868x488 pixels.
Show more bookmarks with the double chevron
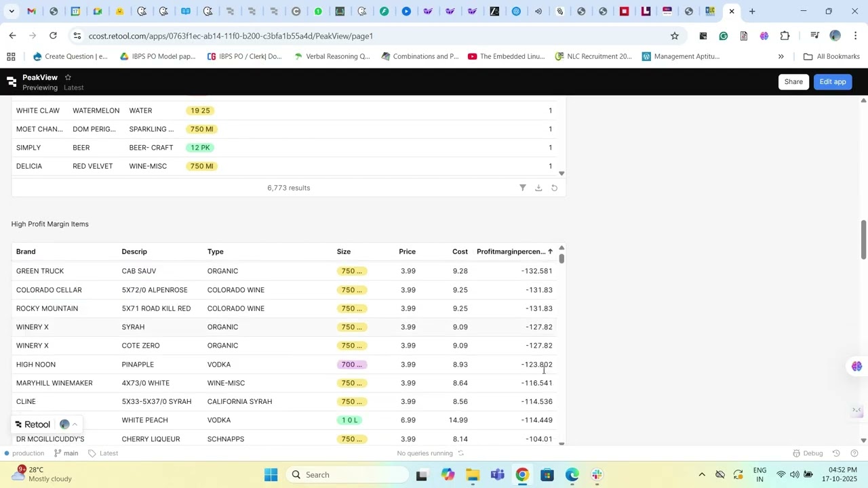[x=781, y=56]
